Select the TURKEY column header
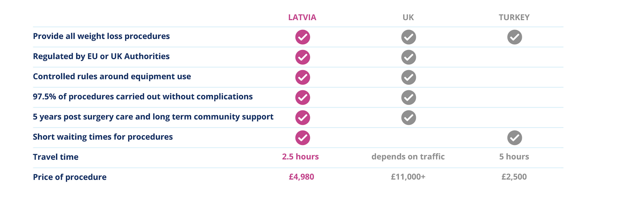The image size is (644, 197). pyautogui.click(x=514, y=17)
